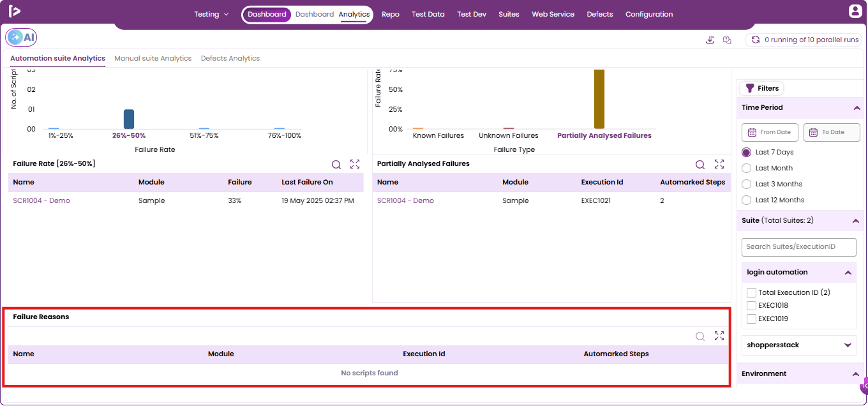Open SCR1004 - Demo in Failure Rate table
This screenshot has width=868, height=406.
pos(41,201)
